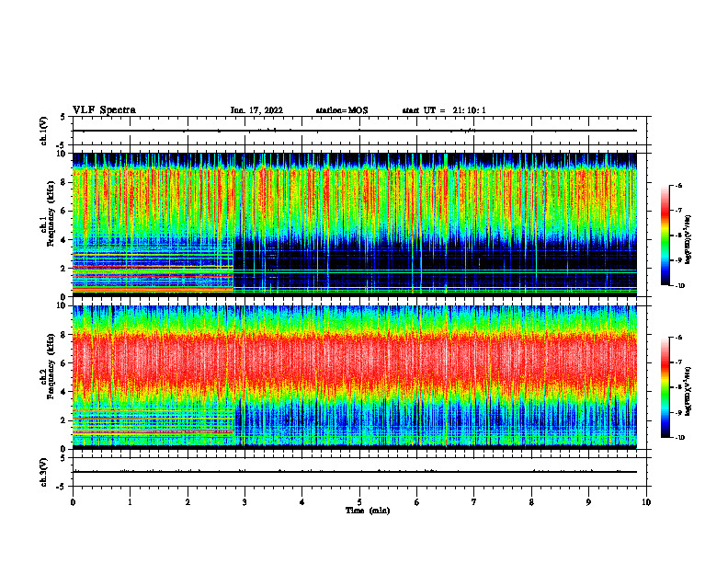This screenshot has width=728, height=563.
Task: Click time axis tick label "5"
Action: click(359, 502)
